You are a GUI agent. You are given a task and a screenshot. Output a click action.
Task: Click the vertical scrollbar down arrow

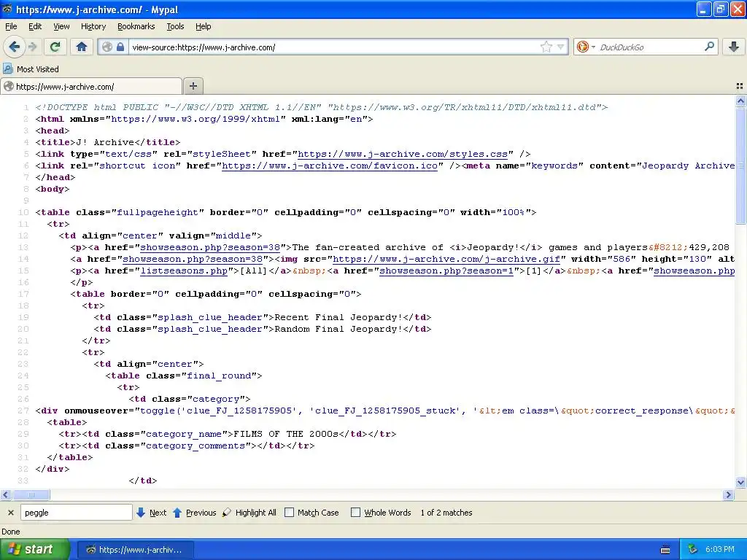point(740,482)
